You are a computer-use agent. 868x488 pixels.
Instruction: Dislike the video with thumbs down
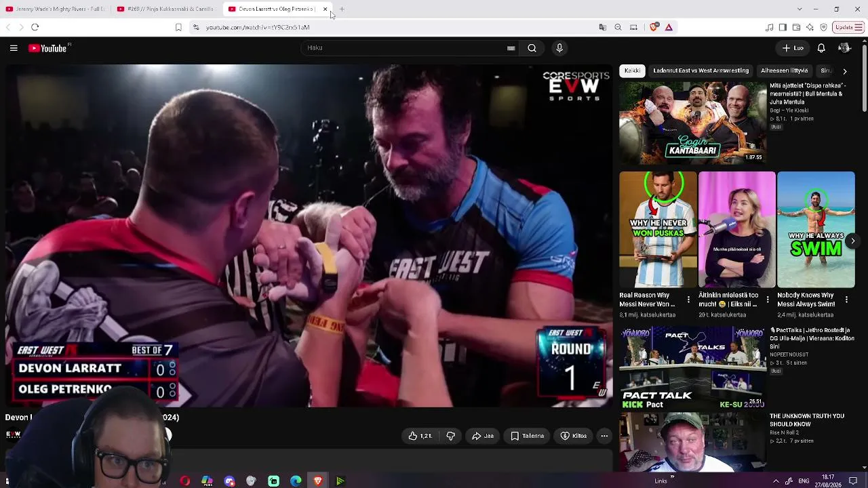point(450,436)
